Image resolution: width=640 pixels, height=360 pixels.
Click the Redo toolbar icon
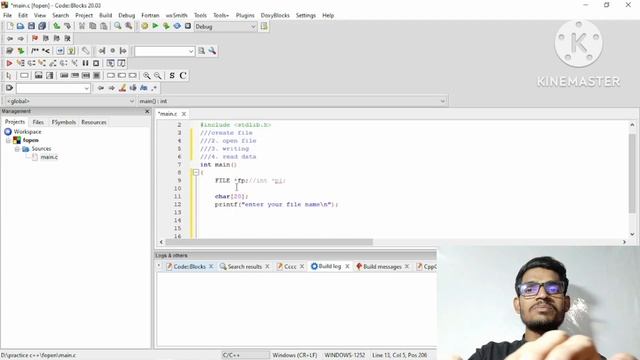[x=67, y=26]
